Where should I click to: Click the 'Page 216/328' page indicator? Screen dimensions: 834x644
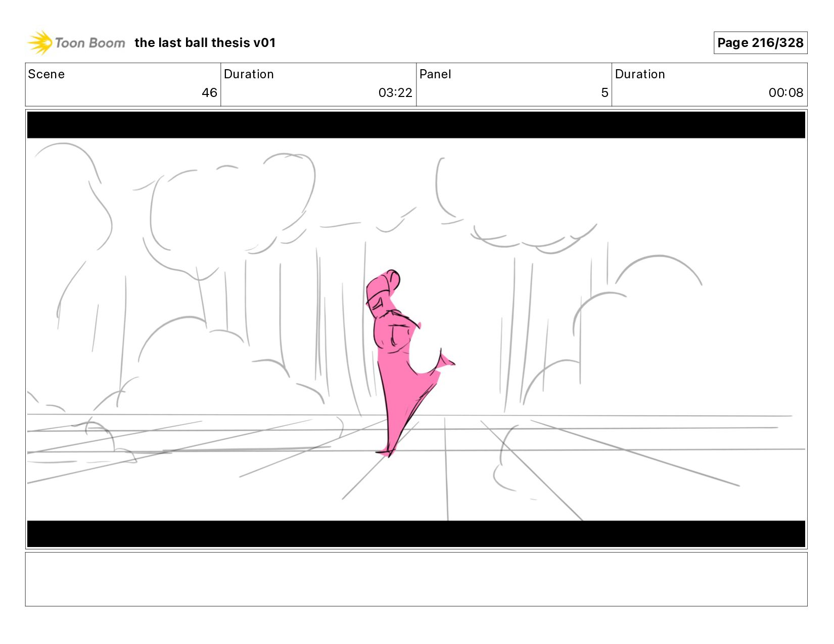(760, 43)
